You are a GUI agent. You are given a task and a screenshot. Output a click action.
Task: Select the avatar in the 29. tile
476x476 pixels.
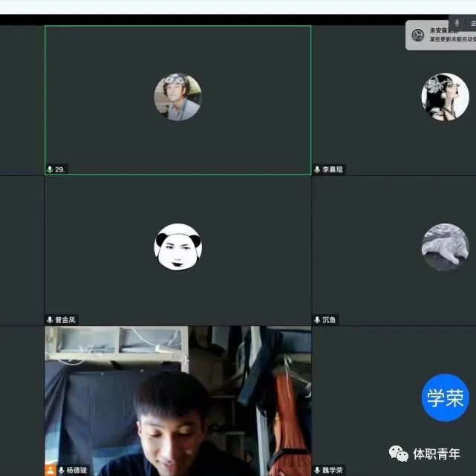click(177, 97)
